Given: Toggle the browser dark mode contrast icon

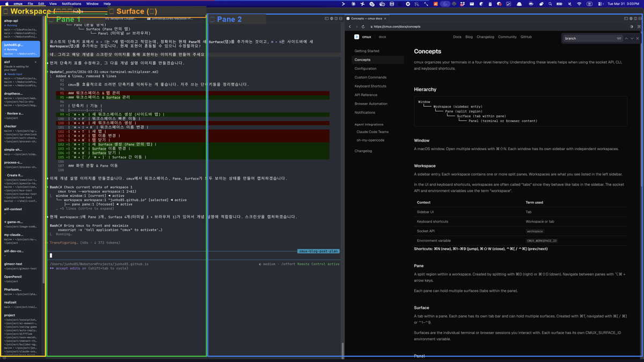Looking at the screenshot, I should [x=631, y=26].
